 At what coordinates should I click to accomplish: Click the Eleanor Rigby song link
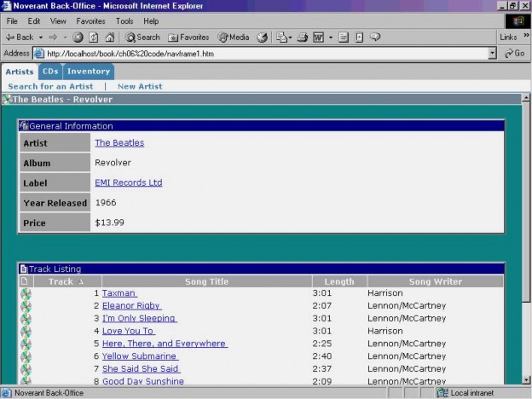tap(131, 306)
